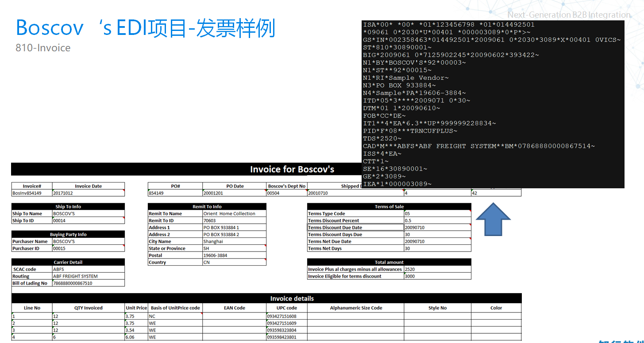The image size is (644, 343).
Task: Select the EDI line "SE*16*30890001~"
Action: point(395,169)
